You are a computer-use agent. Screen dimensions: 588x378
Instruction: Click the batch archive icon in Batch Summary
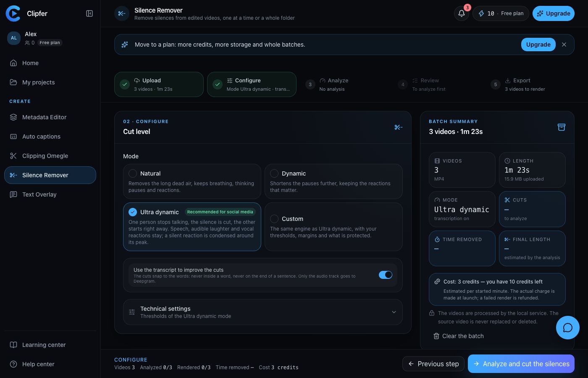[561, 127]
